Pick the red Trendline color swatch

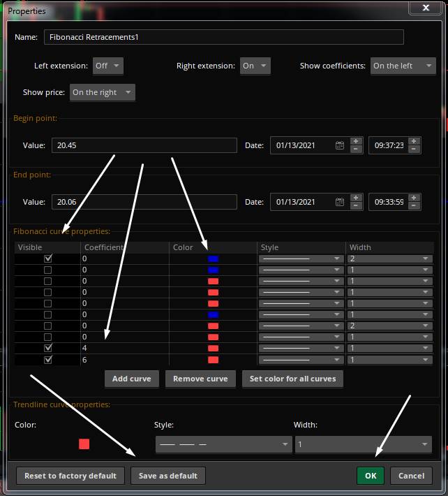tap(84, 444)
